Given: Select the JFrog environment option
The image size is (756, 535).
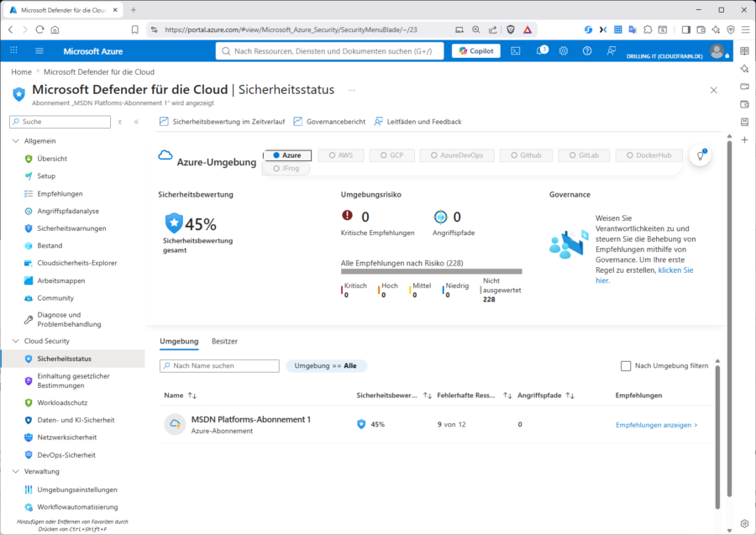Looking at the screenshot, I should point(286,168).
